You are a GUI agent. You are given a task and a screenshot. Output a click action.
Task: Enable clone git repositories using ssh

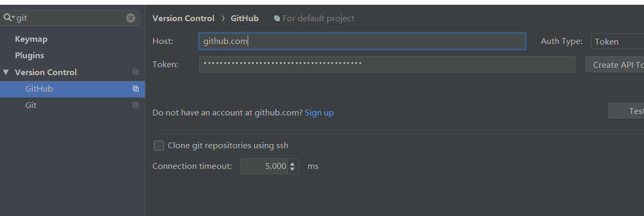tap(159, 146)
